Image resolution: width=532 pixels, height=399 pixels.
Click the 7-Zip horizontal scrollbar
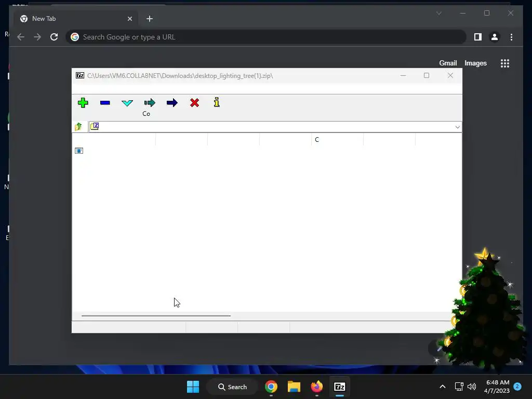click(156, 315)
